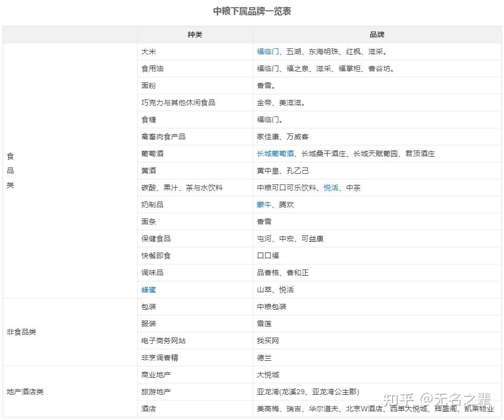Open the blue 悦活 link in the beverages row
The image size is (504, 420).
tap(331, 188)
